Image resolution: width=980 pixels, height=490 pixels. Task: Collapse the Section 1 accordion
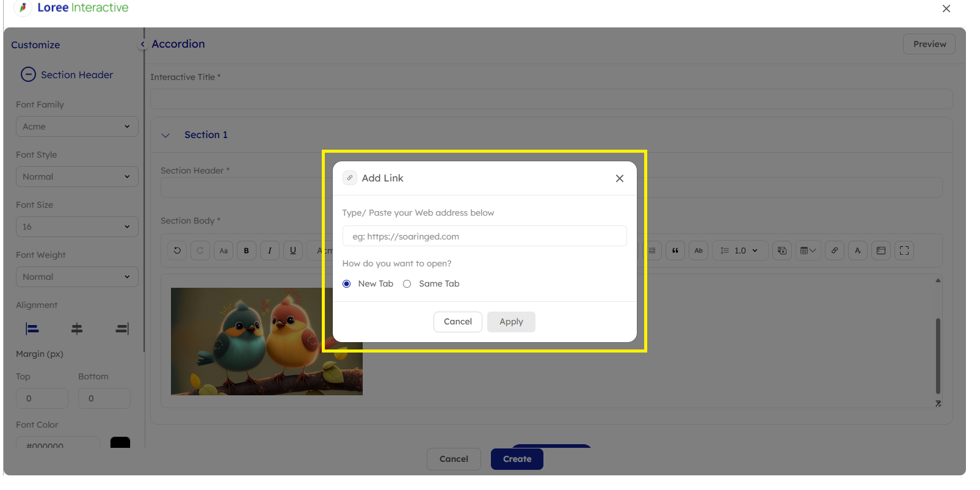coord(165,135)
